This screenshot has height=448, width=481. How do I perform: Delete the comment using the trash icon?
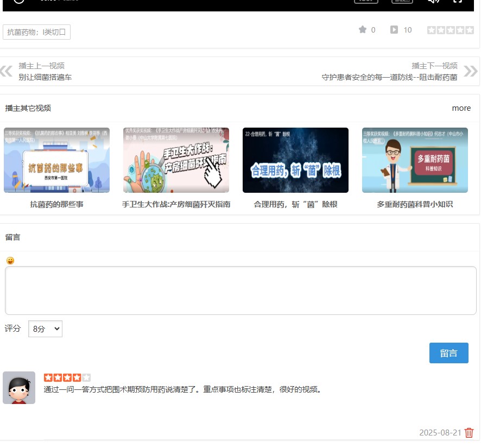[469, 433]
